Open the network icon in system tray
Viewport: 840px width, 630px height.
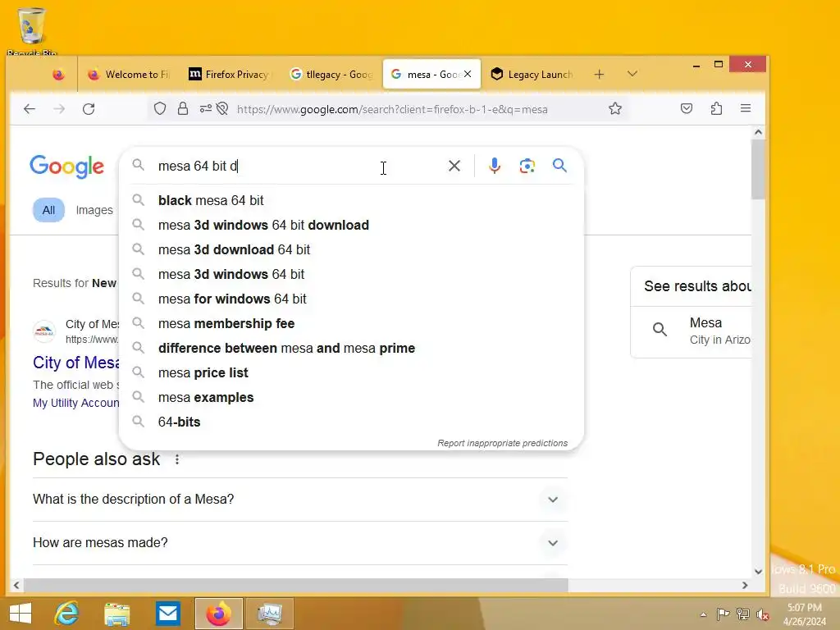click(x=743, y=614)
